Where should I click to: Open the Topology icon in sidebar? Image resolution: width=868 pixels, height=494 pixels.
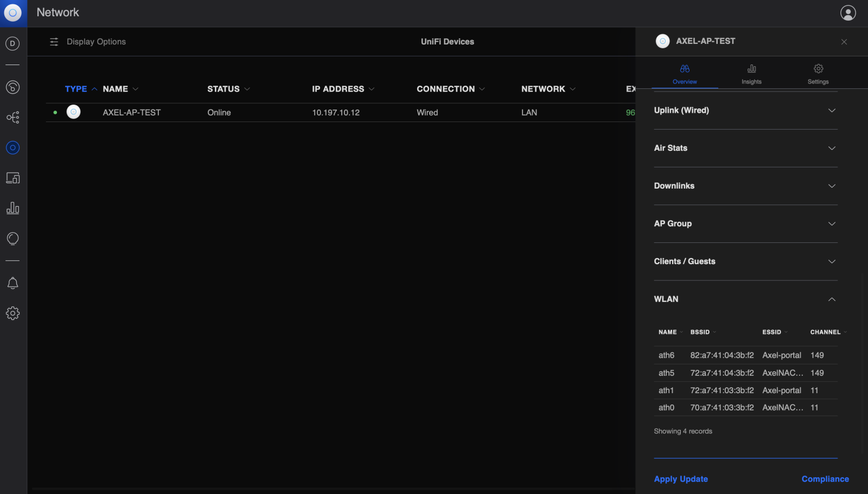12,117
